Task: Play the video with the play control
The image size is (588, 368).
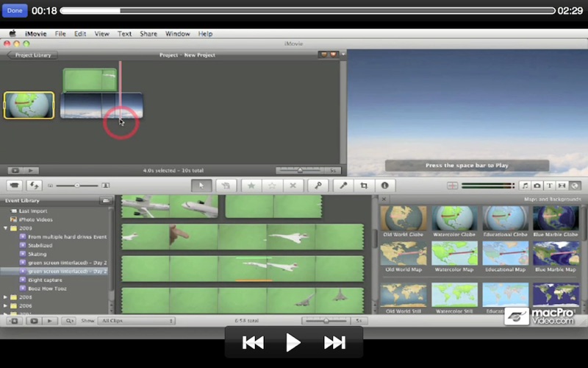Action: [293, 342]
